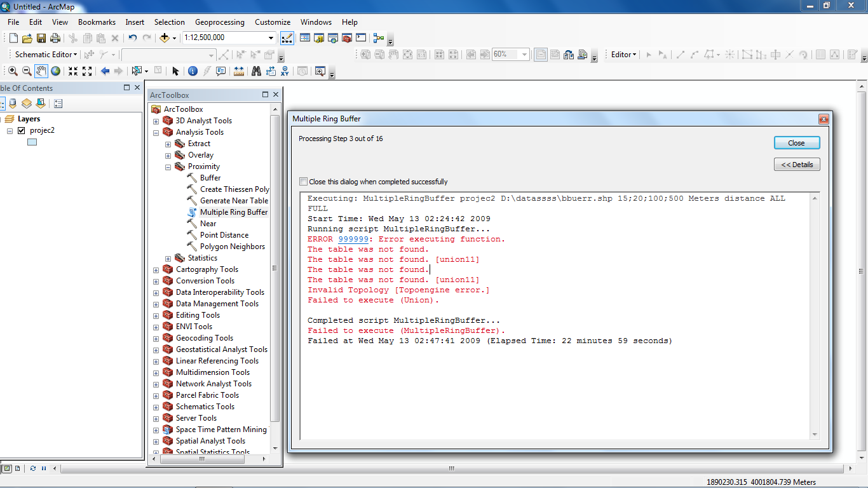Select the Identify tool
Screen dimensions: 868x488
pyautogui.click(x=193, y=71)
